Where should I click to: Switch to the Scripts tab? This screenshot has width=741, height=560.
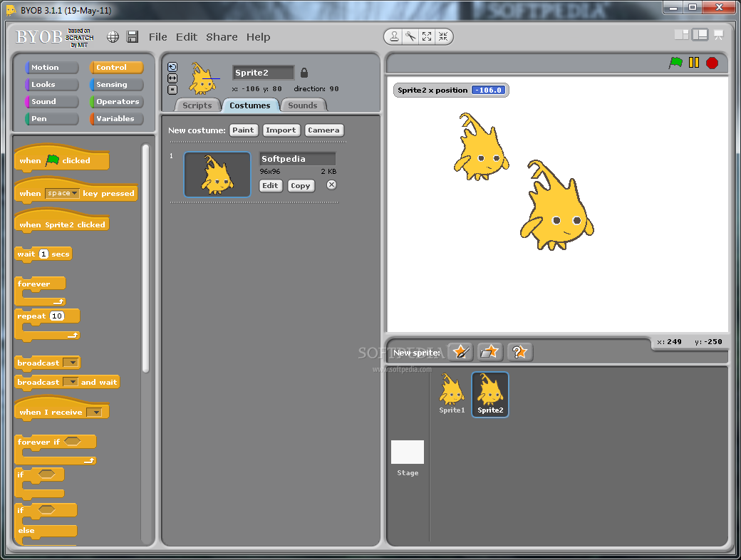(x=197, y=105)
